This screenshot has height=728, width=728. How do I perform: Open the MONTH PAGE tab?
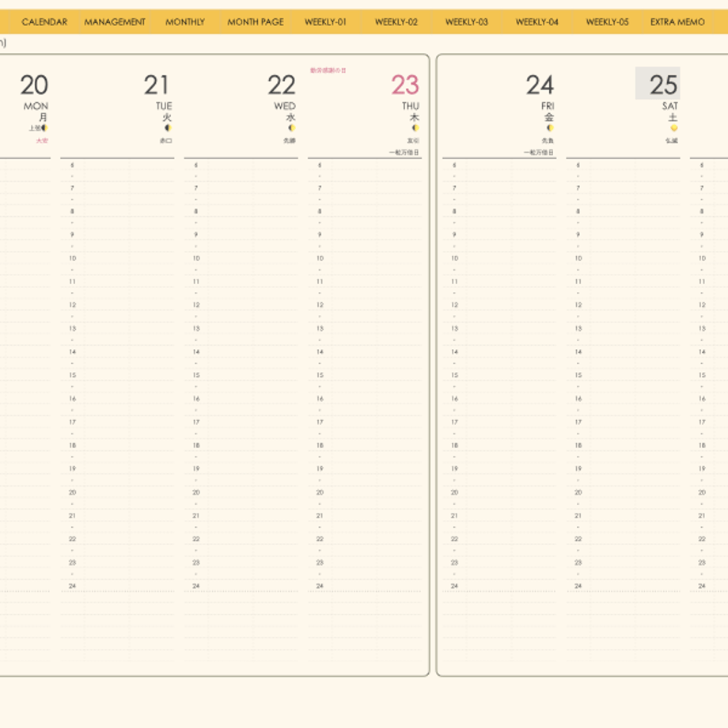(256, 22)
